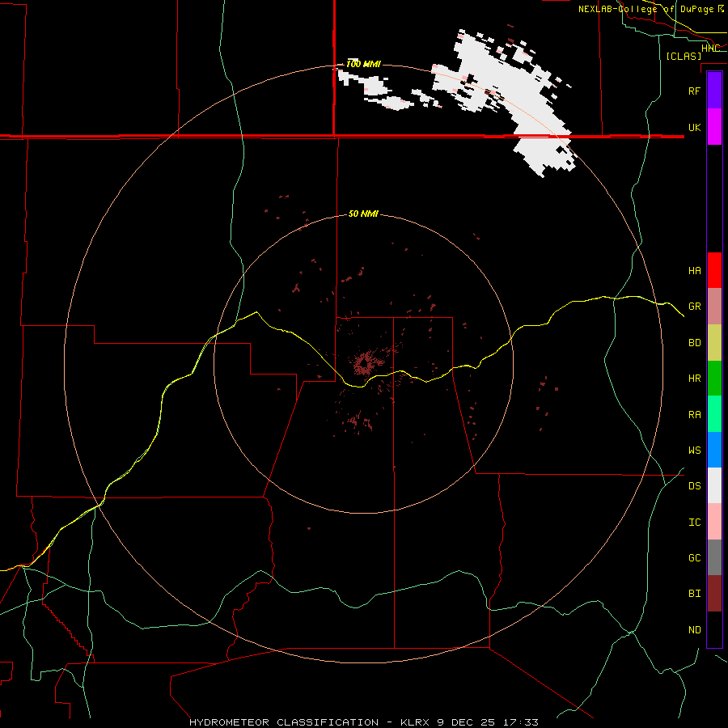
Task: Click the IC legend label
Action: [x=694, y=522]
